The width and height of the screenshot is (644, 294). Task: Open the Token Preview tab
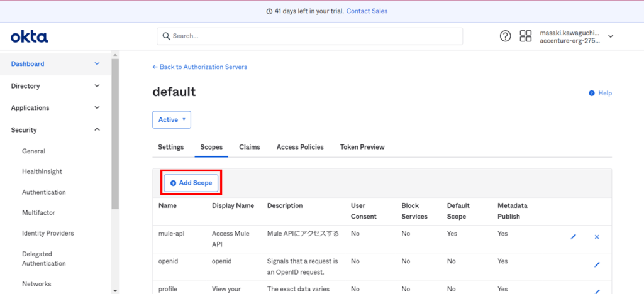coord(362,147)
